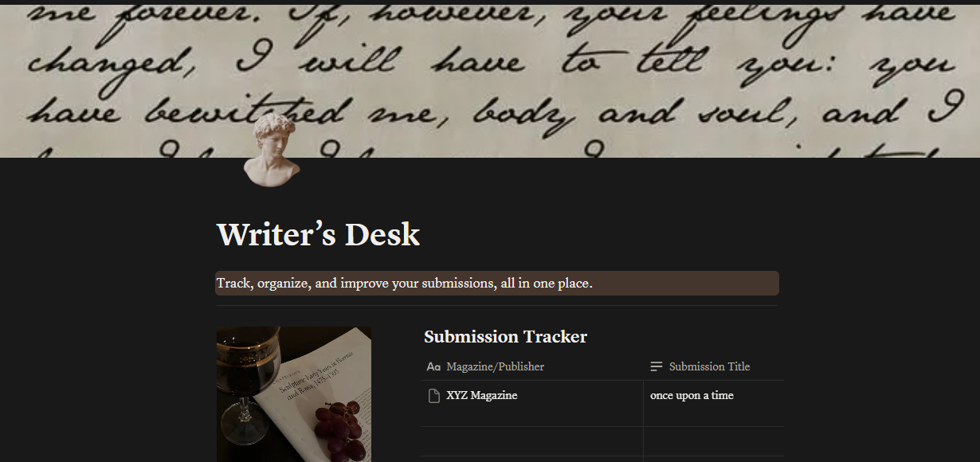The width and height of the screenshot is (980, 462).
Task: Click the Aa icon beside Magazine/Publisher
Action: (x=433, y=366)
